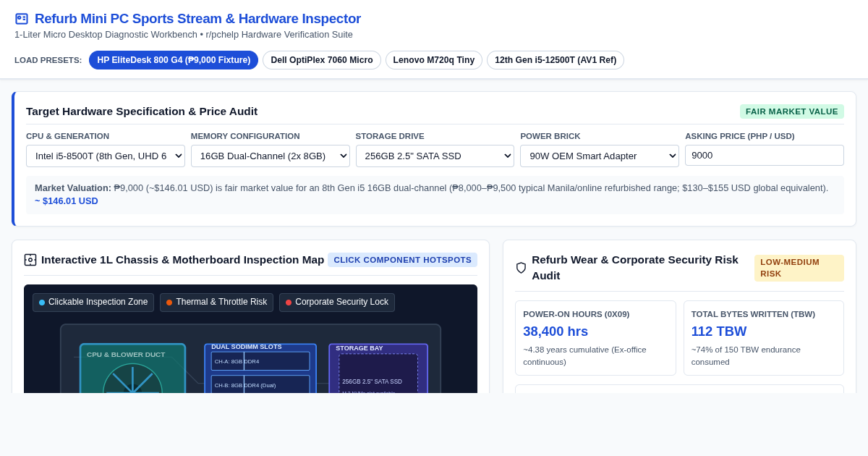Click the CH-B: 8GB DDR4 (Dual) slot

(260, 384)
